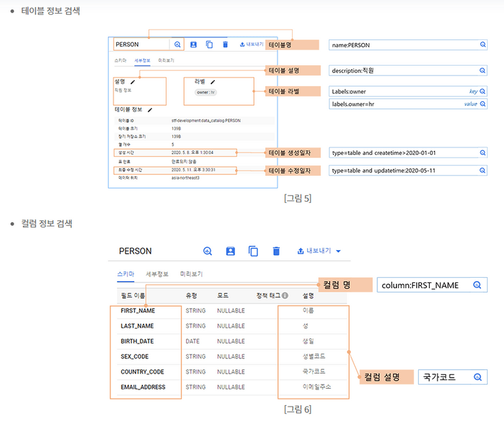Screen dimensions: 504x421
Task: Delete the table using the Figure 6 trash icon
Action: (276, 251)
